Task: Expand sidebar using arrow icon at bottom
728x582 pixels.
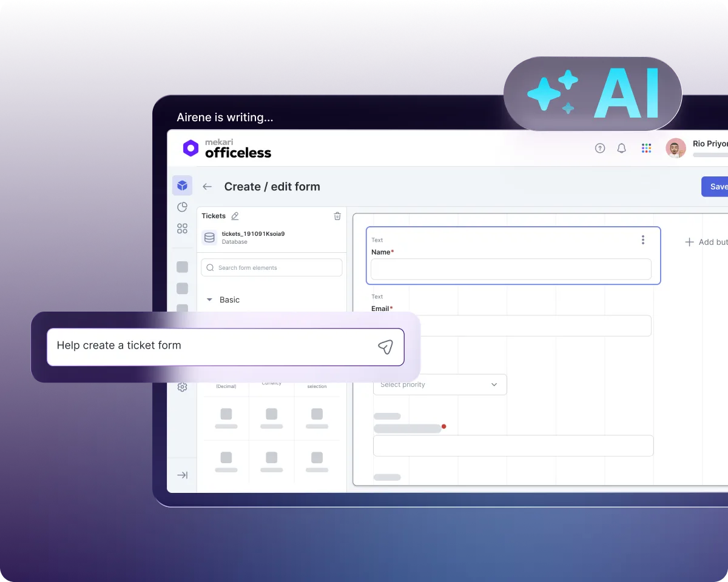Action: pos(182,475)
